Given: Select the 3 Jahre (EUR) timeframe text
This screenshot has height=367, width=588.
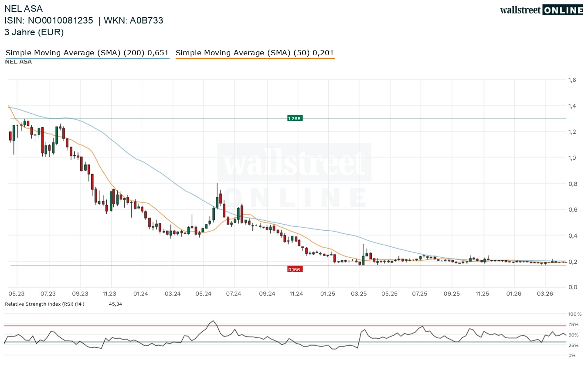Looking at the screenshot, I should coord(34,32).
